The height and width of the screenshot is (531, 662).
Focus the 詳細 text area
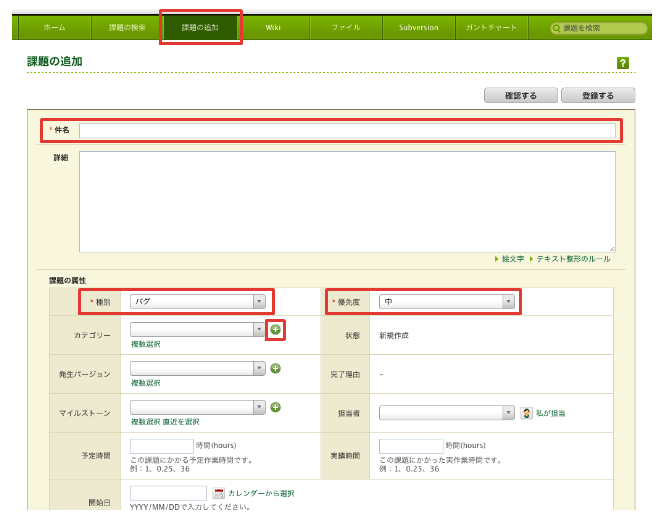click(x=347, y=202)
